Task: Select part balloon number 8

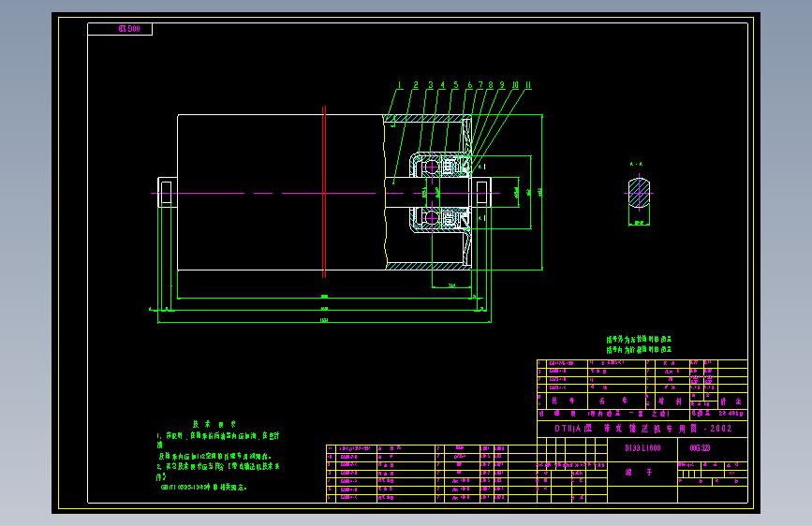Action: pyautogui.click(x=491, y=85)
